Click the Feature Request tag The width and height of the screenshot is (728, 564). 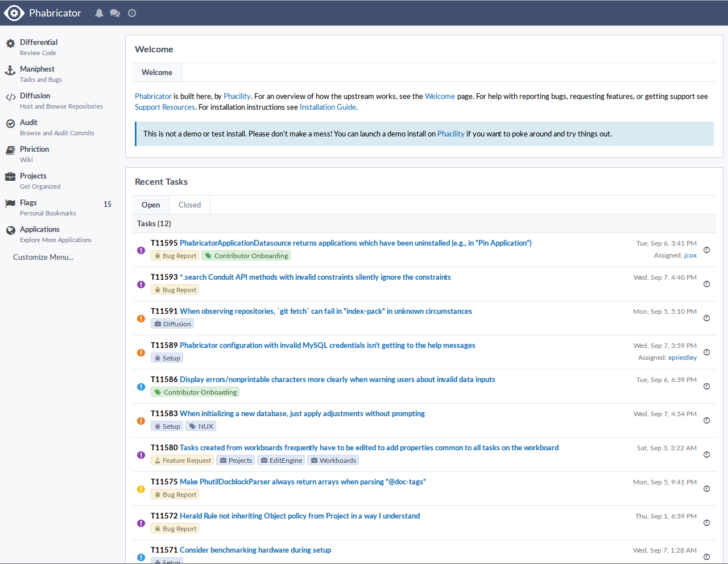[x=183, y=461]
